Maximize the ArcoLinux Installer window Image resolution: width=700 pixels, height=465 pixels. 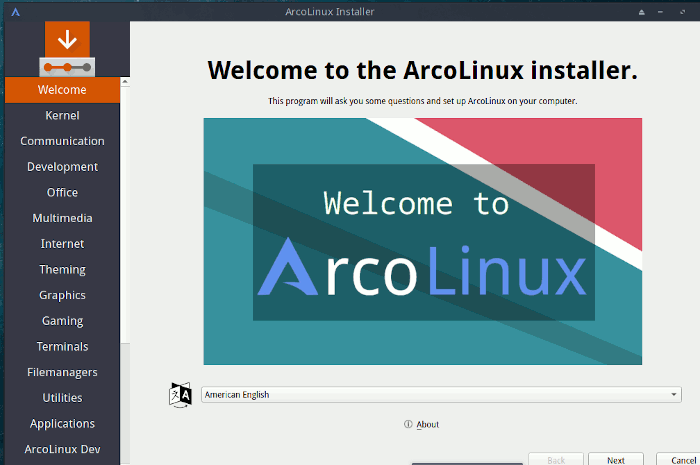(x=682, y=12)
